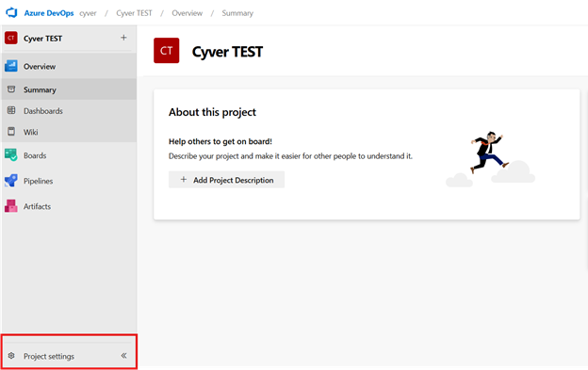Image resolution: width=588 pixels, height=370 pixels.
Task: Click the Summary icon in sidebar
Action: pyautogui.click(x=11, y=89)
